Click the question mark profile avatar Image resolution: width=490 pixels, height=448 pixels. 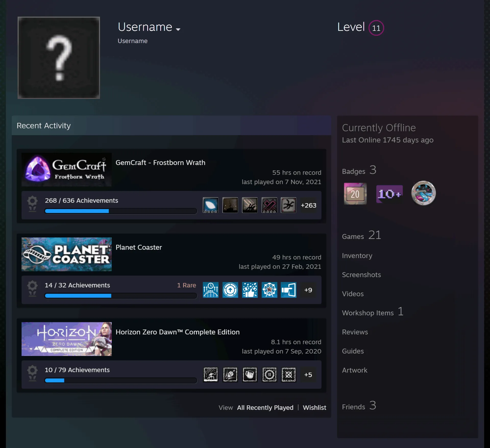59,58
